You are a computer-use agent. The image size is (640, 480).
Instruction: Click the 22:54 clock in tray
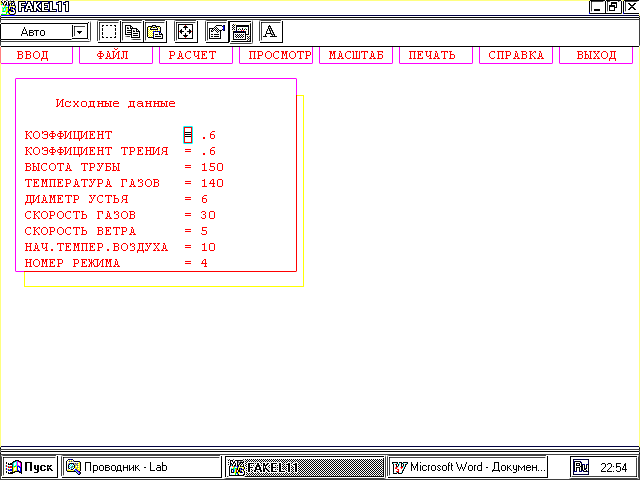[613, 467]
